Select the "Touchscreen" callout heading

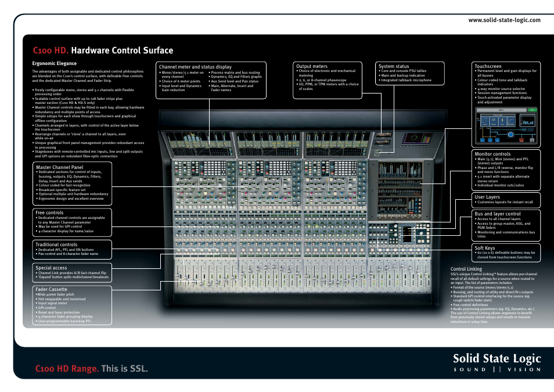coord(488,66)
